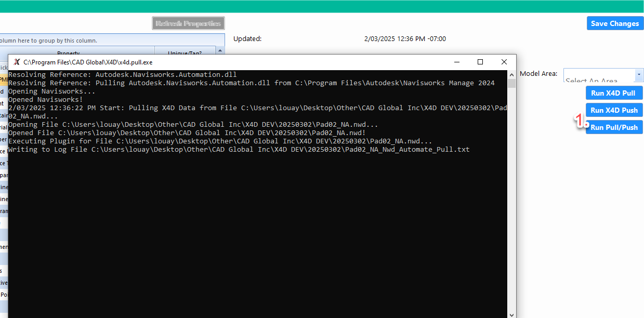Click the console scrollbar down arrow
This screenshot has height=318, width=644.
511,314
